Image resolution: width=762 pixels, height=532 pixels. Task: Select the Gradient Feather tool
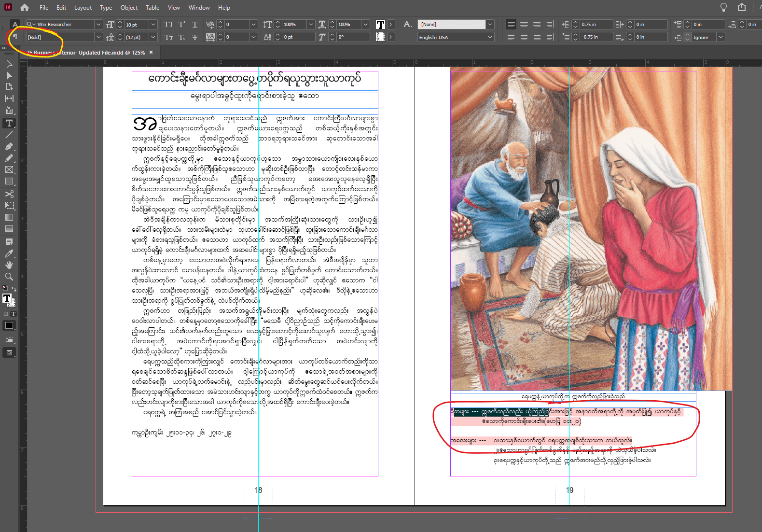tap(9, 229)
